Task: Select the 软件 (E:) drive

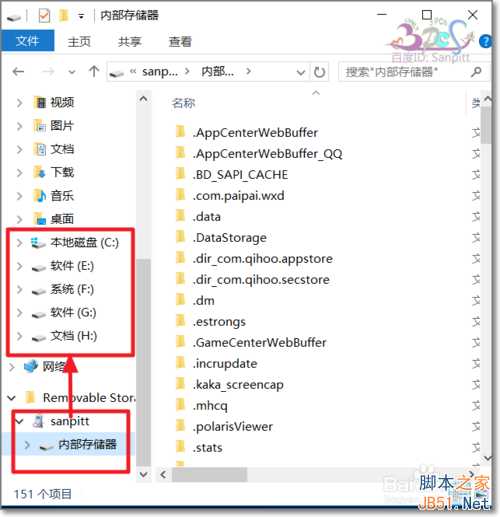Action: [x=72, y=266]
